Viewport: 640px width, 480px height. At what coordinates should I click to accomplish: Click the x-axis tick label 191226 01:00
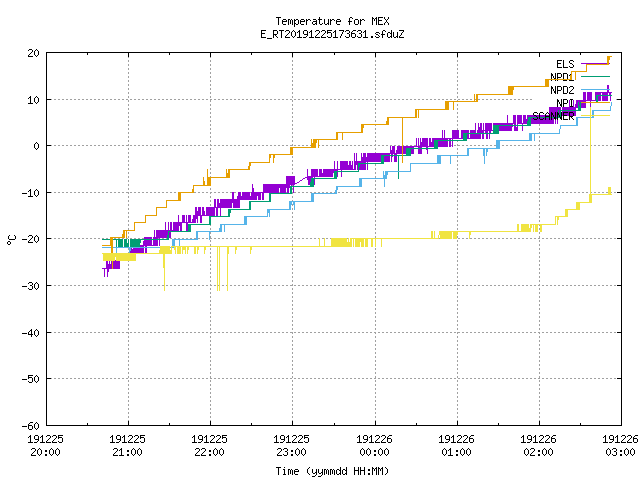pyautogui.click(x=456, y=446)
